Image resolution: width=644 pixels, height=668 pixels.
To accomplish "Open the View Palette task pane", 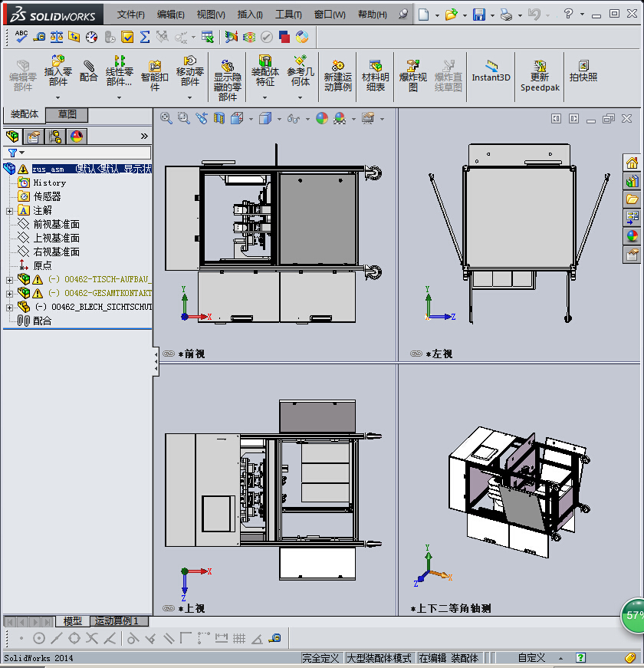I will pos(632,217).
